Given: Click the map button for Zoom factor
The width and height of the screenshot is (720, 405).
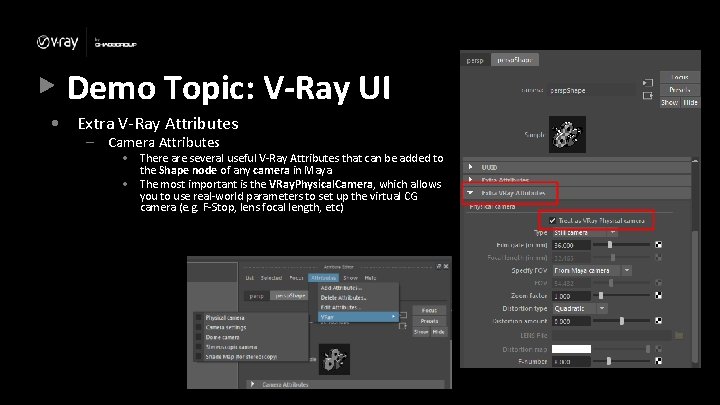Looking at the screenshot, I should click(658, 295).
